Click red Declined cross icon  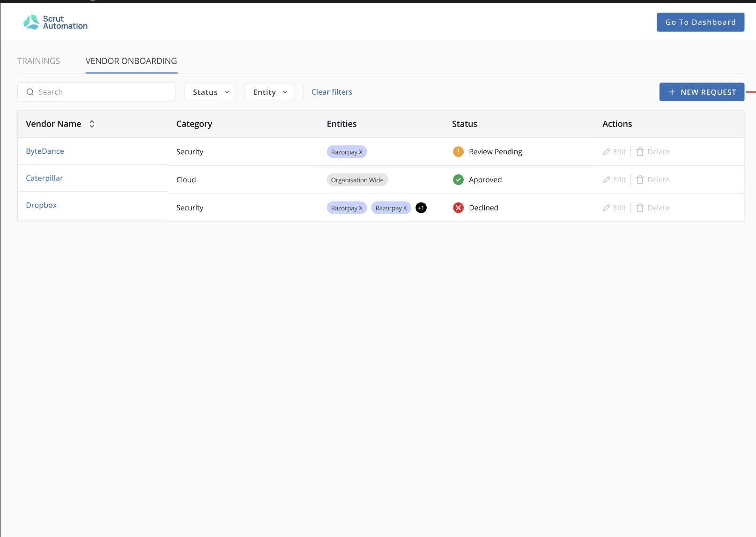(x=458, y=208)
